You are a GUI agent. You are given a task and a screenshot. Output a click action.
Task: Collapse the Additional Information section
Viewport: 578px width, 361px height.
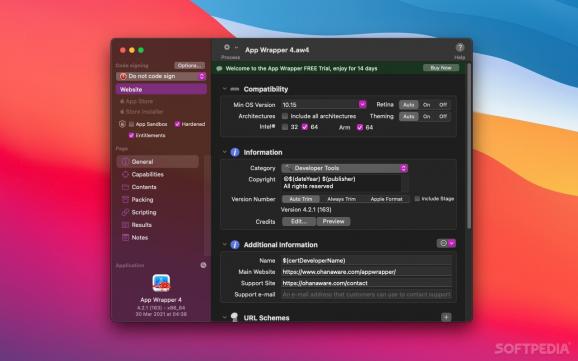(224, 244)
